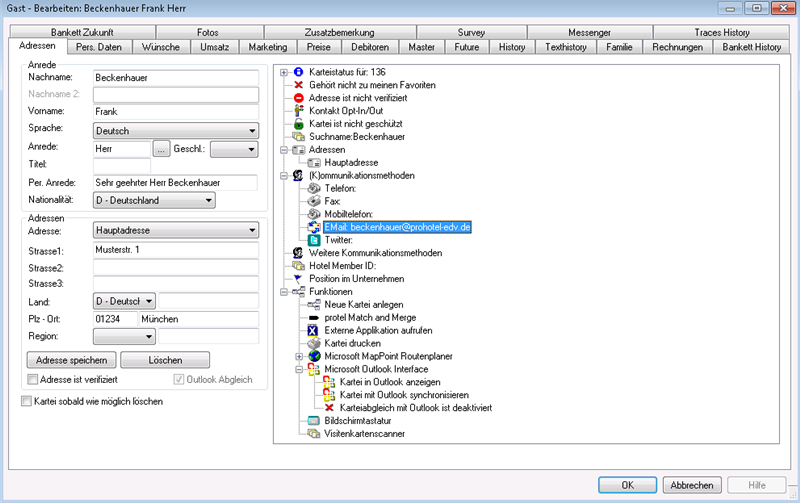Click the Kartei in Outlook anzeigen icon

(x=329, y=382)
